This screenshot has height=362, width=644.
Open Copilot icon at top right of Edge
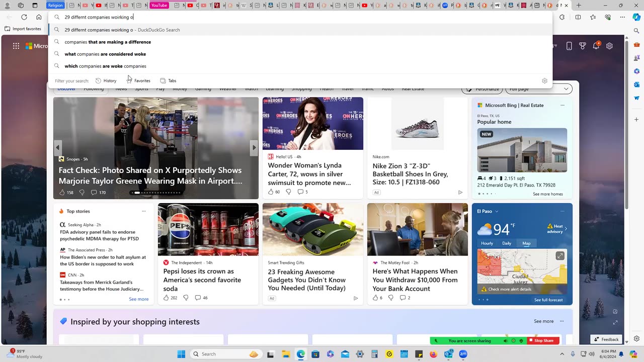(x=636, y=17)
